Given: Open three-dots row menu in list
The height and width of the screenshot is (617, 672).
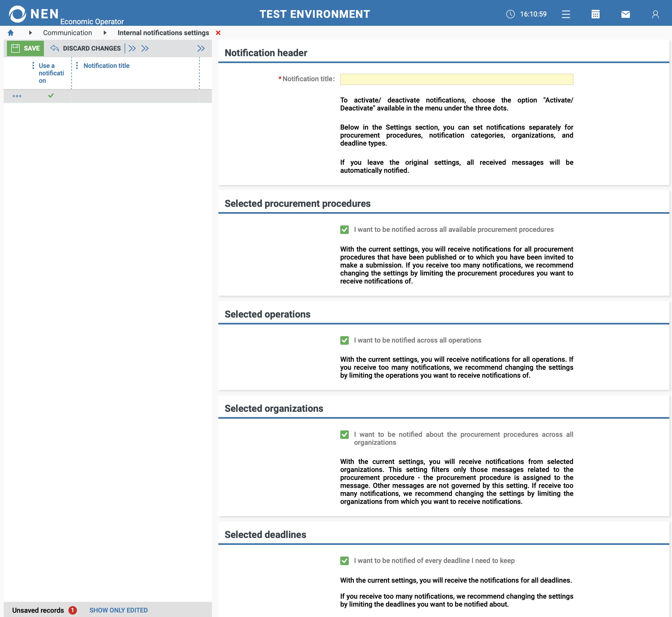Looking at the screenshot, I should [x=17, y=96].
